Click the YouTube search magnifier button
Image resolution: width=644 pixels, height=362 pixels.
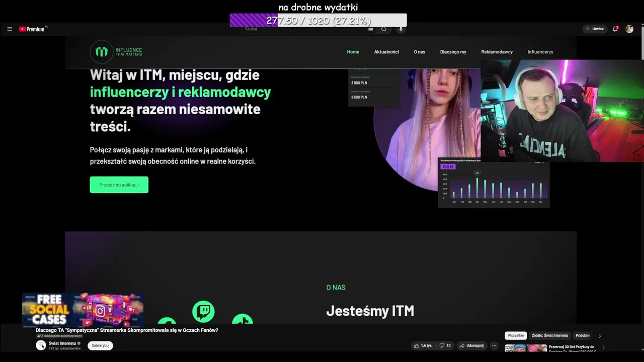pyautogui.click(x=384, y=29)
